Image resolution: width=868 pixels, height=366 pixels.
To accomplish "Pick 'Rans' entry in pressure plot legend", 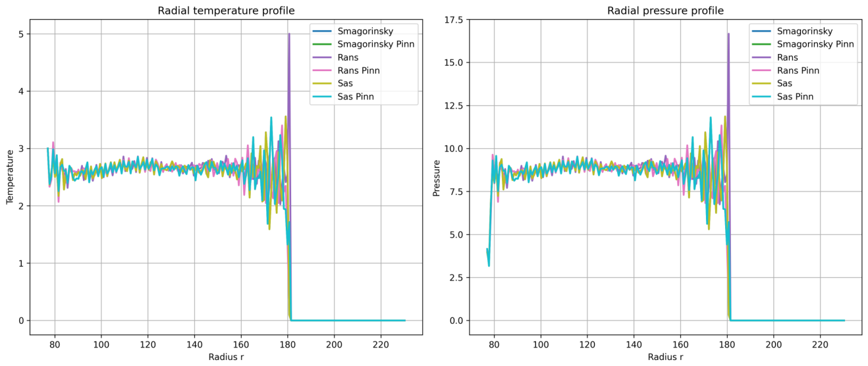I will [788, 57].
